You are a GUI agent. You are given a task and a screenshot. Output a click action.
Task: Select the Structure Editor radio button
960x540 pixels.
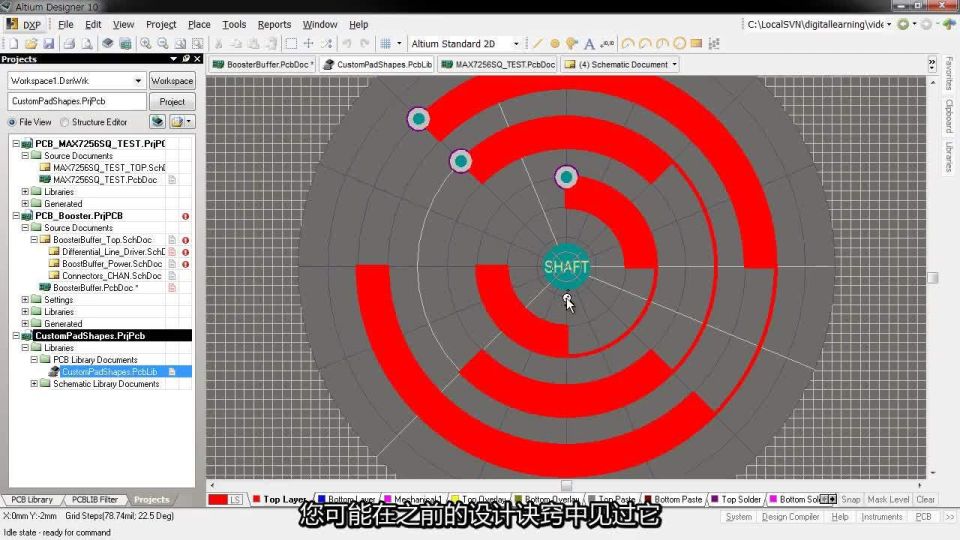click(64, 122)
